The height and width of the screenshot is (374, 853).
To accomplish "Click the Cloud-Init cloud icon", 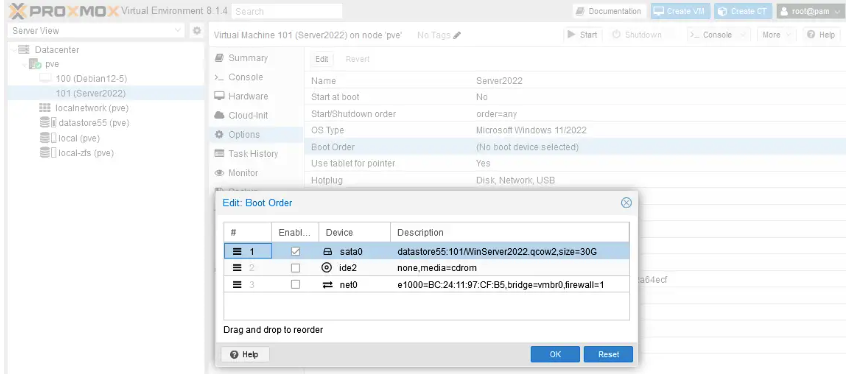I will pyautogui.click(x=219, y=115).
